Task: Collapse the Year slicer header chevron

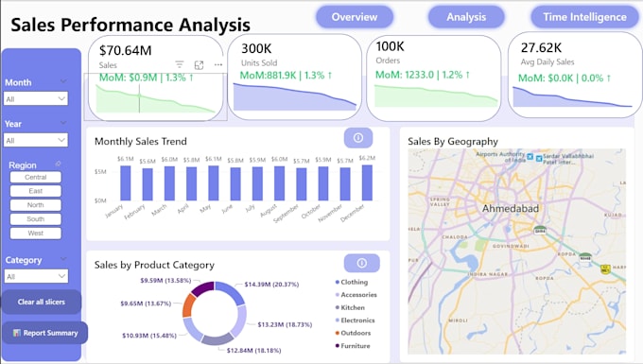Action: (x=63, y=123)
